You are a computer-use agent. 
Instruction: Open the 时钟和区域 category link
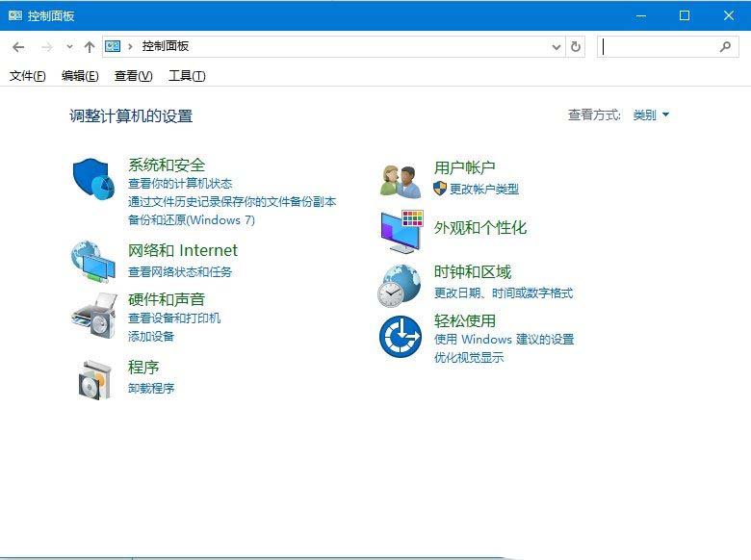tap(473, 272)
